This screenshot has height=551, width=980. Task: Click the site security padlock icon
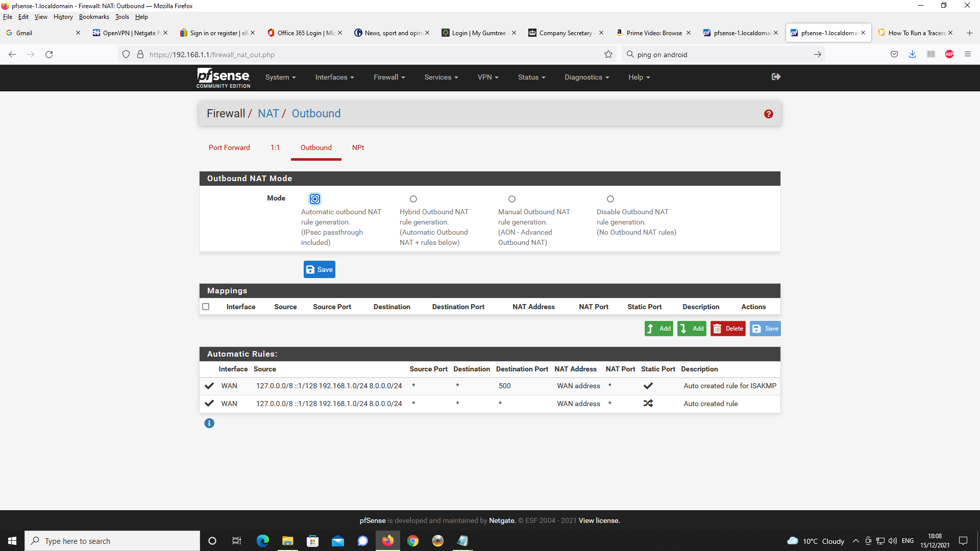[x=140, y=55]
